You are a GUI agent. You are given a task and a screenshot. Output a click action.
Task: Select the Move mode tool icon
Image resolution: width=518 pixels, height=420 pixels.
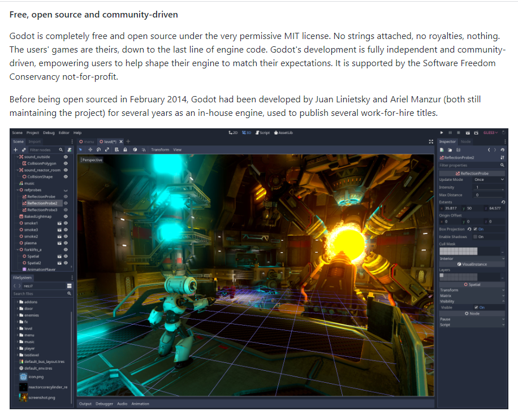[89, 150]
